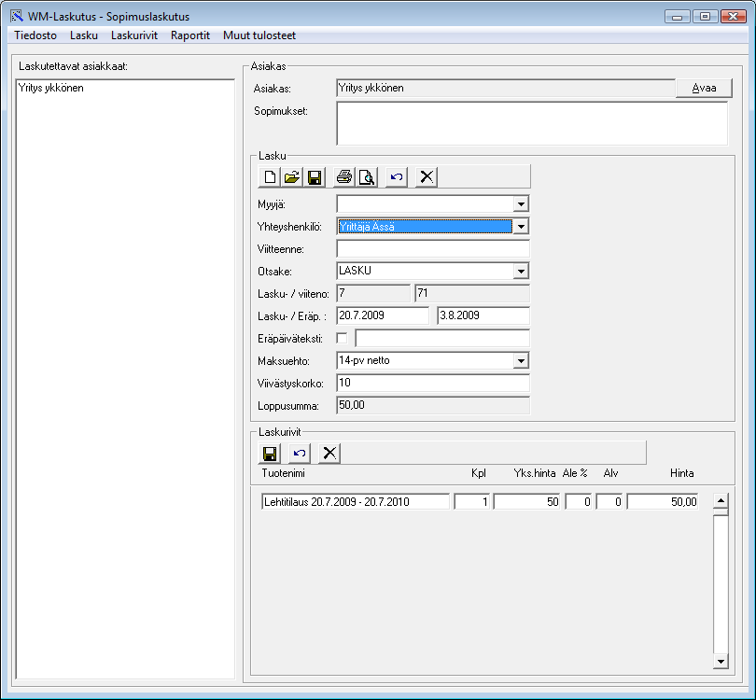
Task: Click the rows scrollbar up arrow
Action: [721, 500]
